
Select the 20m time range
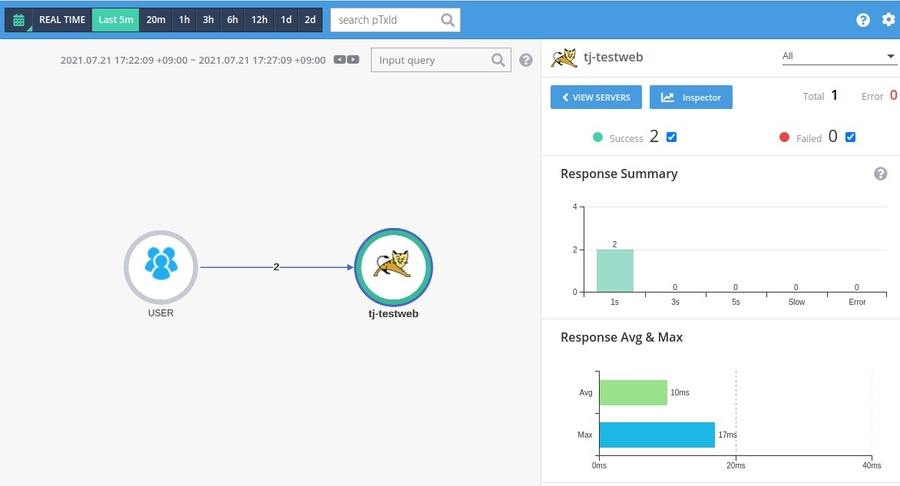pos(155,20)
